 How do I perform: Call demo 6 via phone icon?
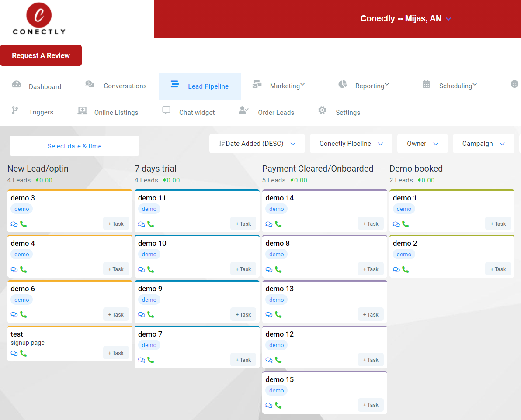(x=23, y=314)
